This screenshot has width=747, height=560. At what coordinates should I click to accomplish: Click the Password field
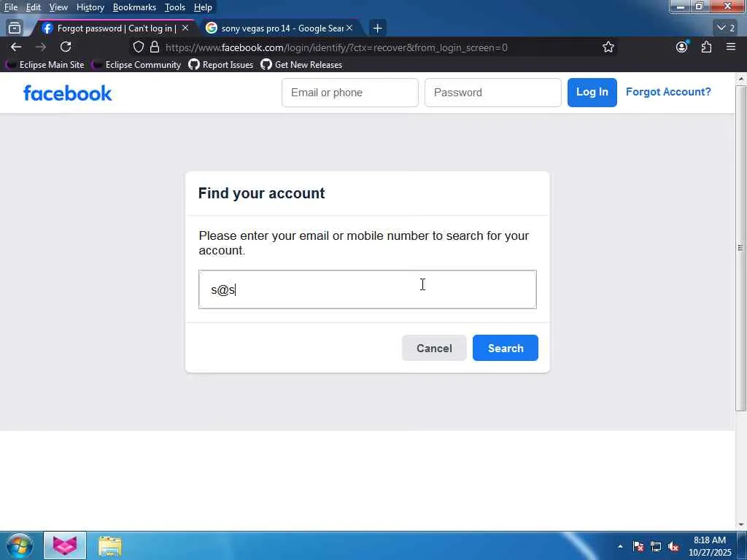pyautogui.click(x=492, y=93)
